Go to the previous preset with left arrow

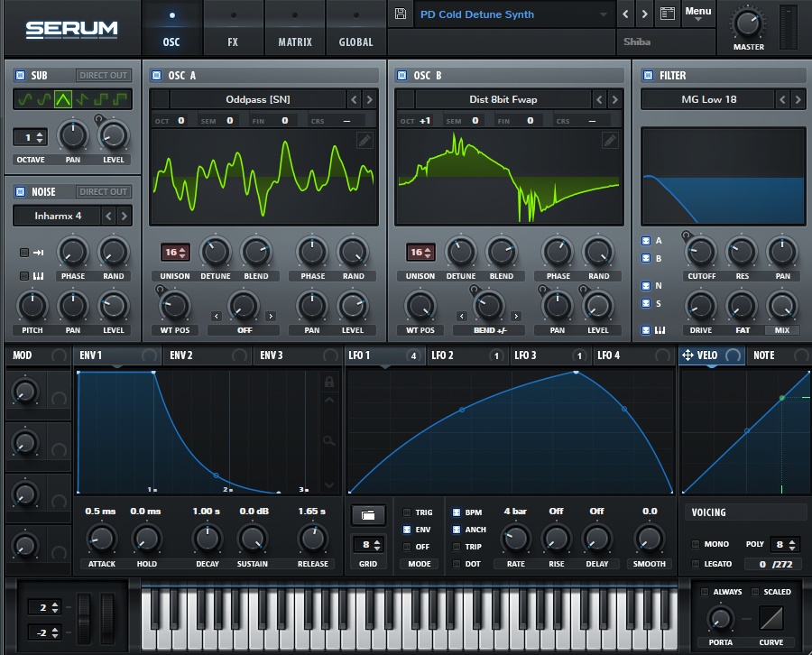[625, 14]
